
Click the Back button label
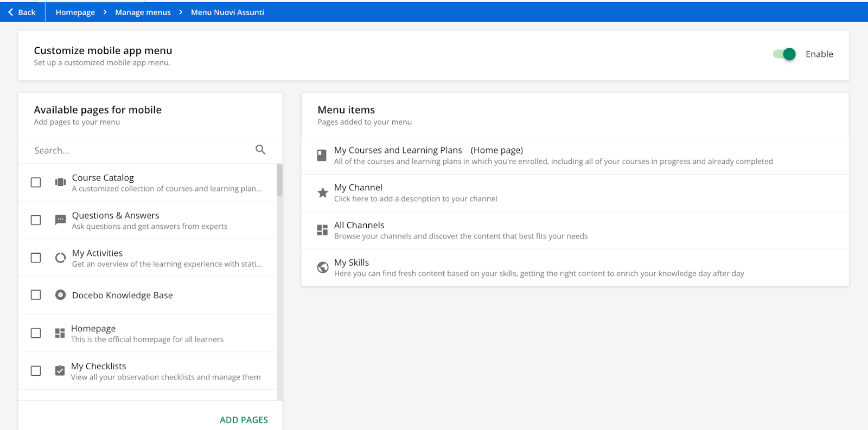27,12
